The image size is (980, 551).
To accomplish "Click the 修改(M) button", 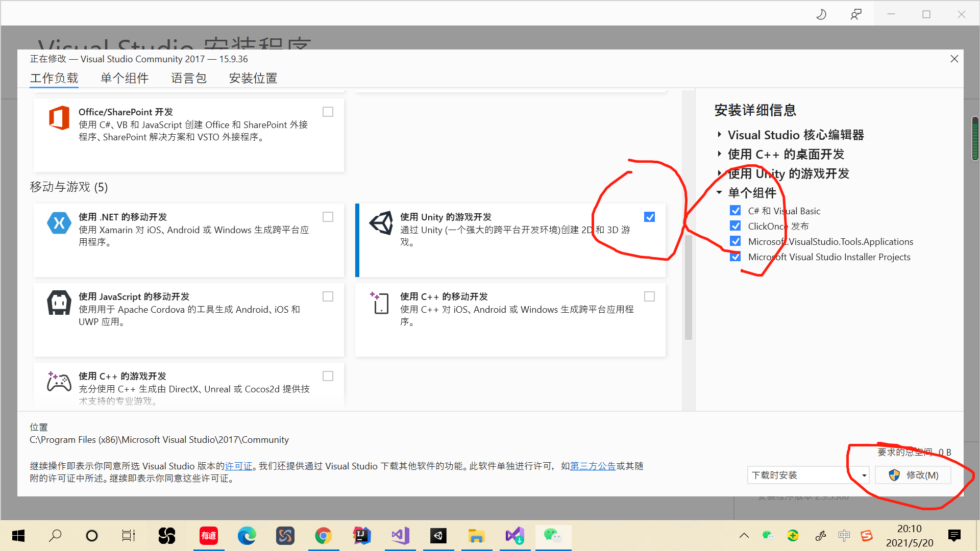I will point(913,475).
